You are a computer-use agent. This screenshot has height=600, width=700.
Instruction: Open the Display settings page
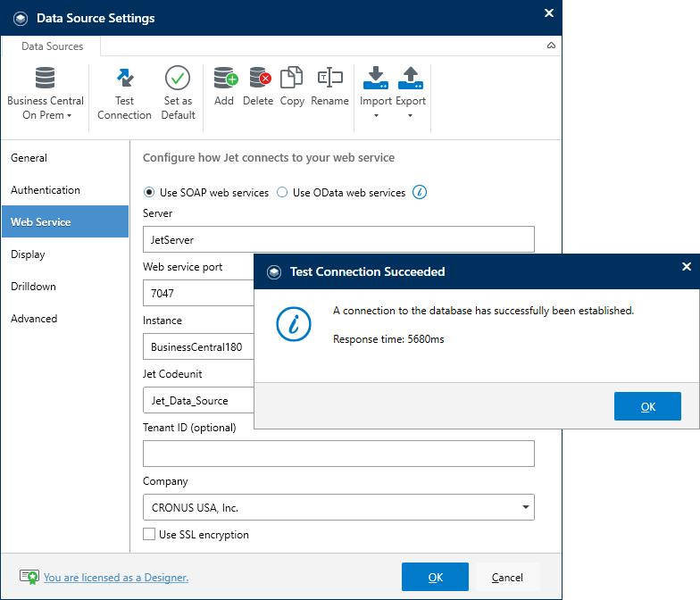point(65,254)
